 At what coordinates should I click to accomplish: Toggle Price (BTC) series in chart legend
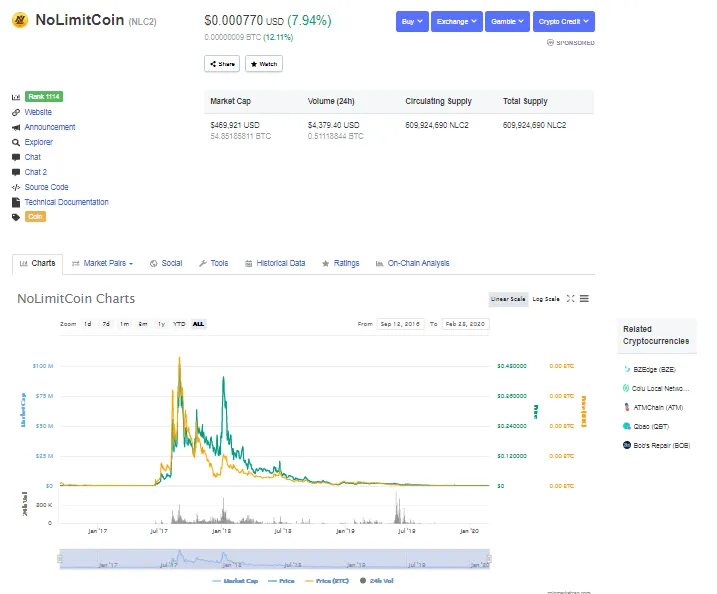(327, 581)
